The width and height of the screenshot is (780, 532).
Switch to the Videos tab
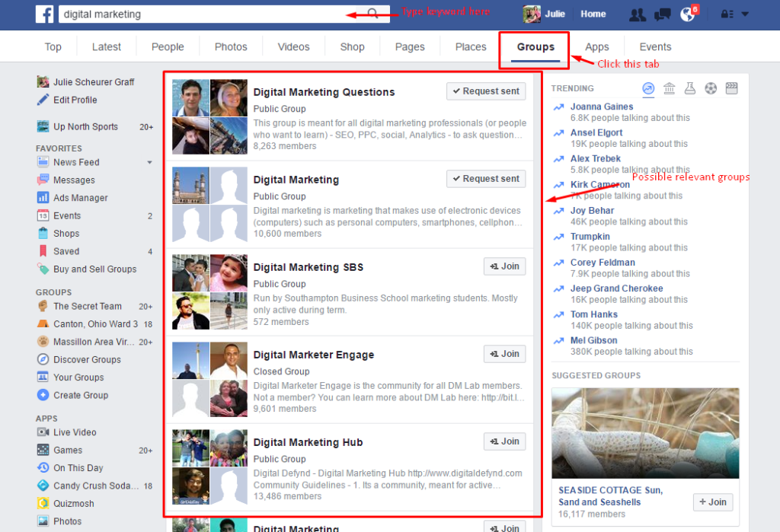293,46
